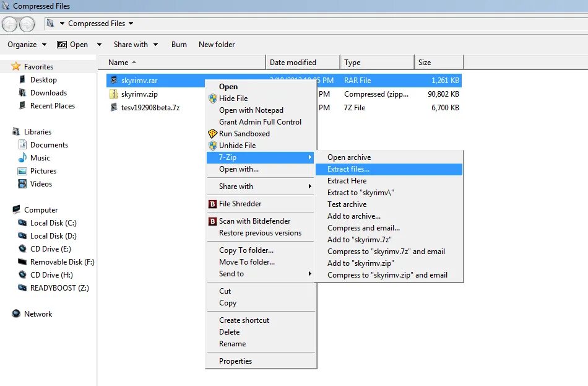Click the Favorites star icon
This screenshot has width=588, height=386.
tap(15, 66)
